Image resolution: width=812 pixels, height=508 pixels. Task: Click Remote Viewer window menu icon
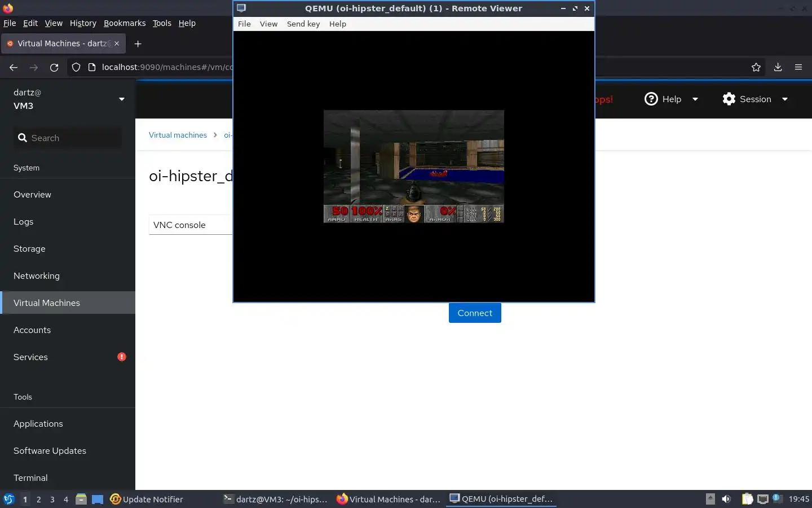(241, 8)
